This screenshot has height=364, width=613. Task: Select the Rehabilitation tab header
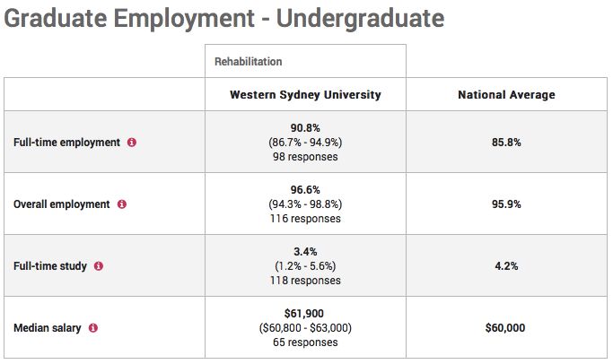tap(249, 62)
